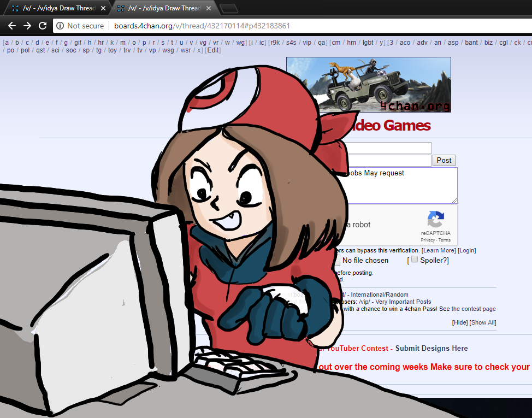The width and height of the screenshot is (532, 418).
Task: Click the 4chan jeep banner image
Action: (x=369, y=85)
